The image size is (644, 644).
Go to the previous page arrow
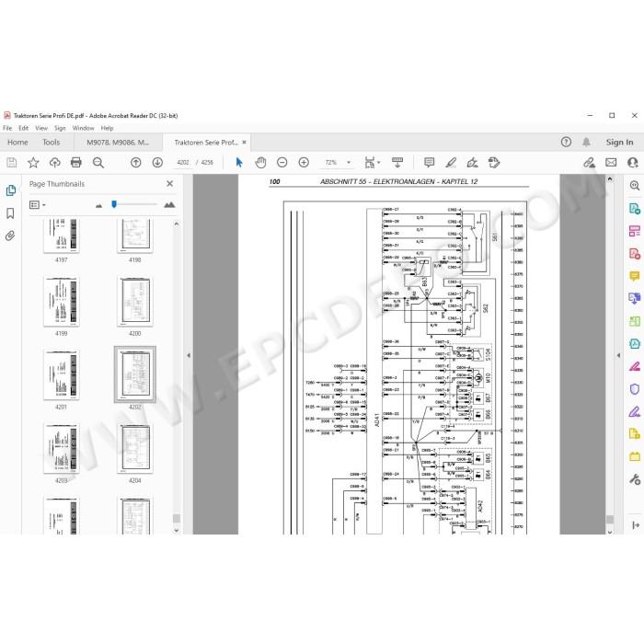[x=136, y=163]
